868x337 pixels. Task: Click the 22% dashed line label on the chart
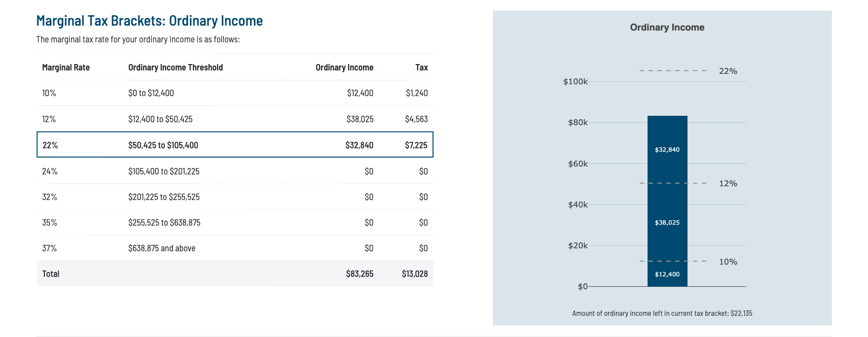[727, 71]
